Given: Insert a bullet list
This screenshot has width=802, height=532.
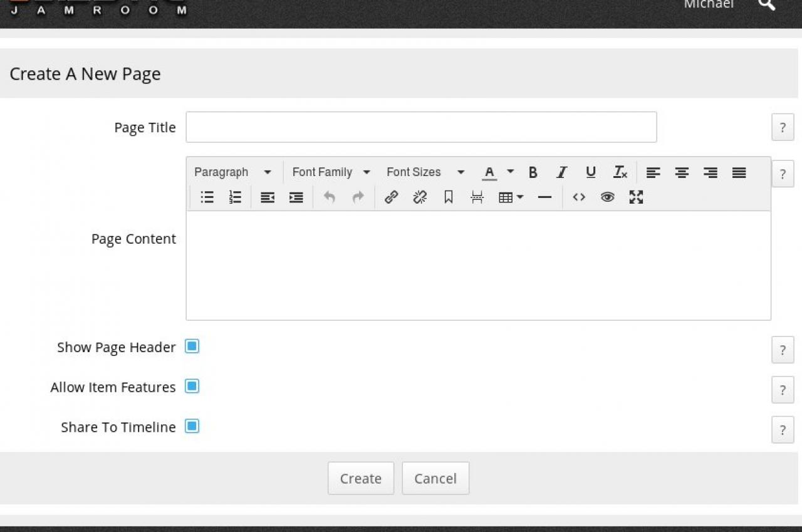Looking at the screenshot, I should tap(207, 197).
